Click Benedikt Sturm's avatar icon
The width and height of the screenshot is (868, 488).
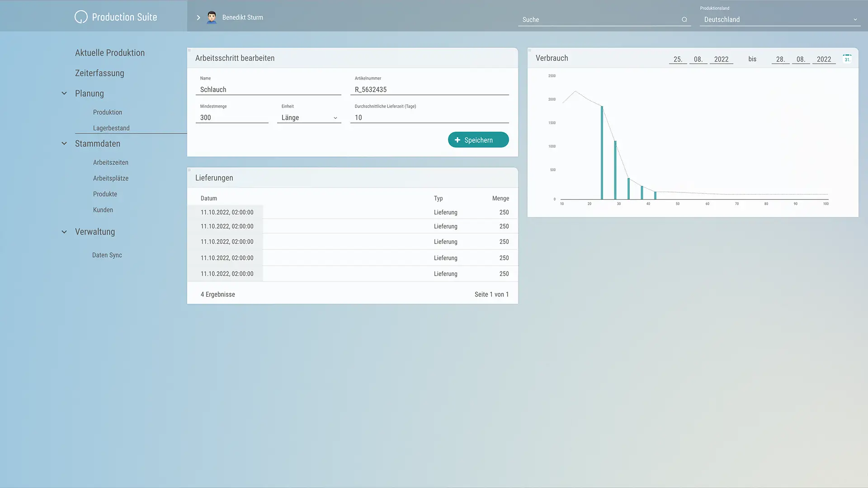212,18
